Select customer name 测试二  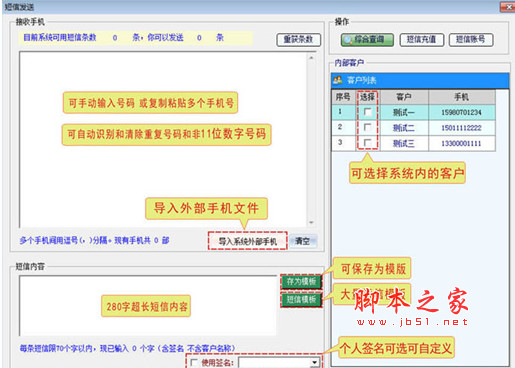point(404,128)
